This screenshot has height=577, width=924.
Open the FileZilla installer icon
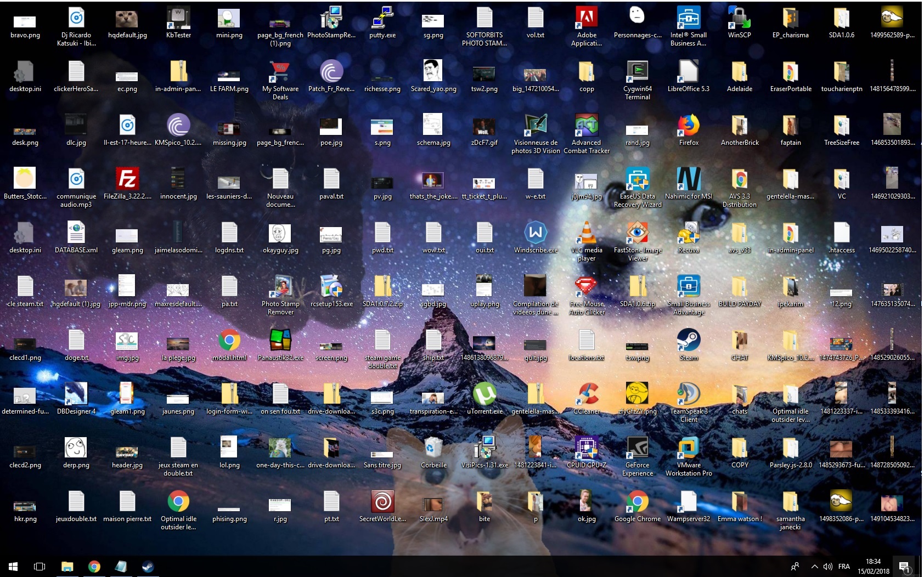coord(127,180)
